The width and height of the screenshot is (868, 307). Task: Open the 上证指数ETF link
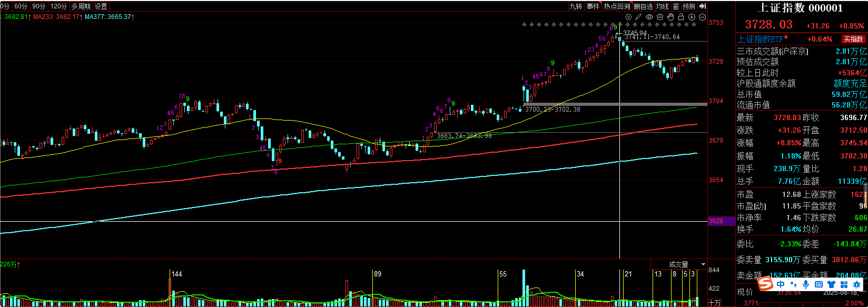click(x=760, y=39)
